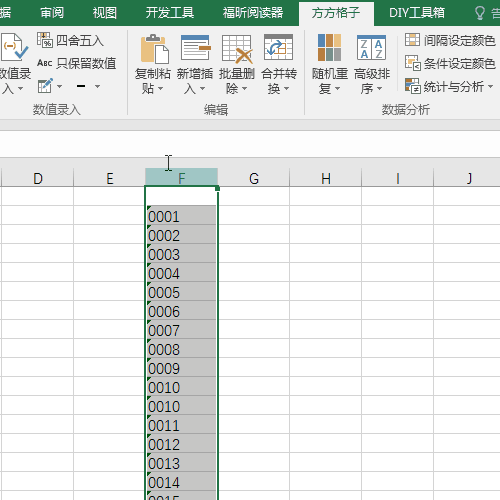Click the 统计与分析 icon

413,86
